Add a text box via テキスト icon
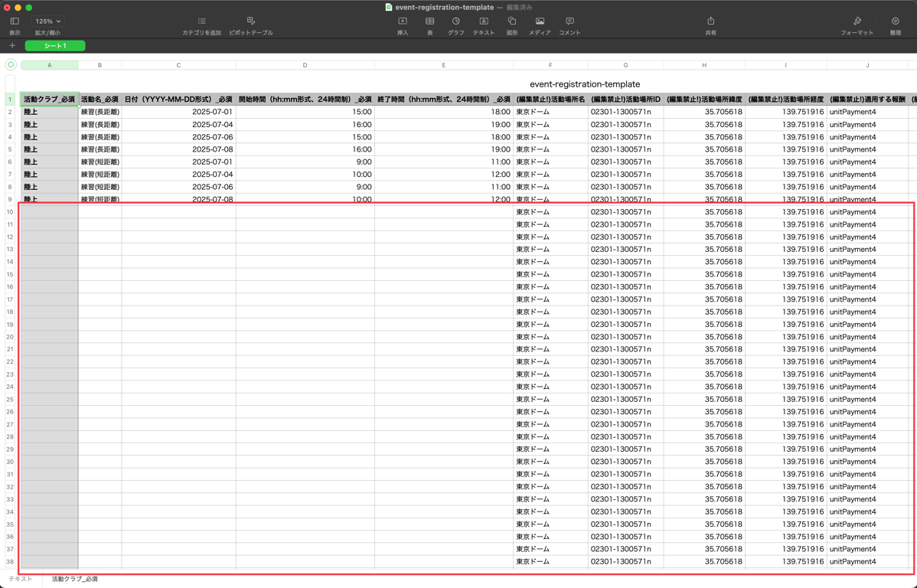 click(x=484, y=21)
